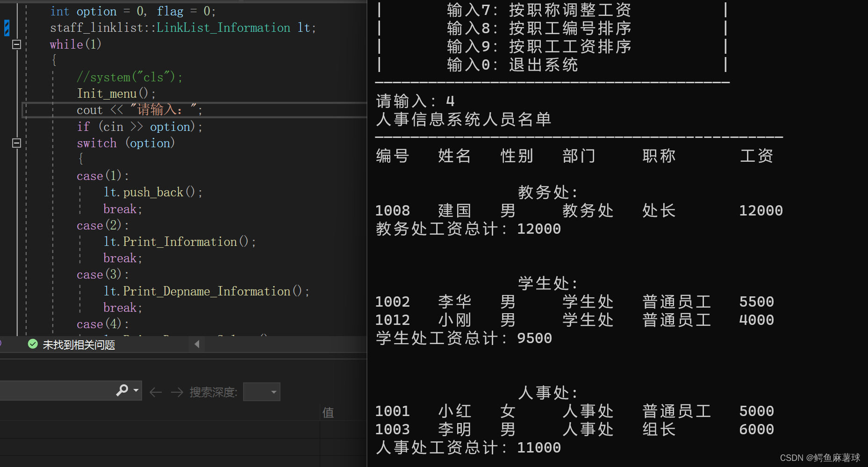868x467 pixels.
Task: Click the 'if (cin >> option);' line
Action: coord(139,127)
